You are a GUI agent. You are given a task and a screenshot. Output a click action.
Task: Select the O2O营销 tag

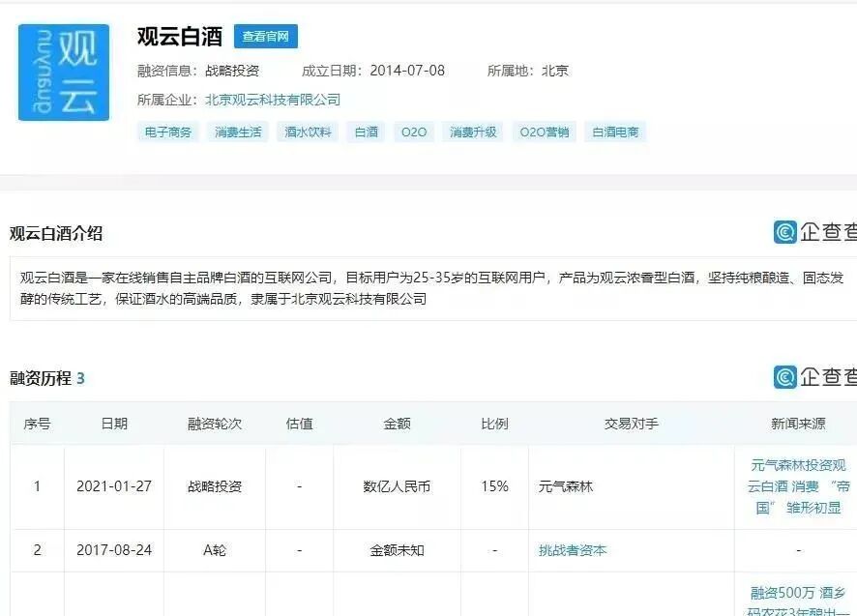[x=545, y=132]
